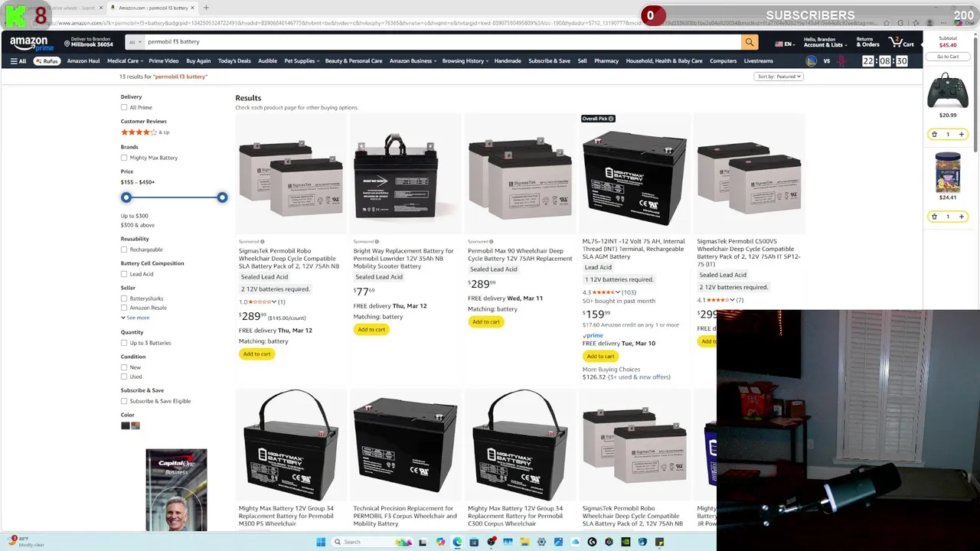Open Prime Video in nav bar
This screenshot has height=551, width=980.
tap(164, 61)
